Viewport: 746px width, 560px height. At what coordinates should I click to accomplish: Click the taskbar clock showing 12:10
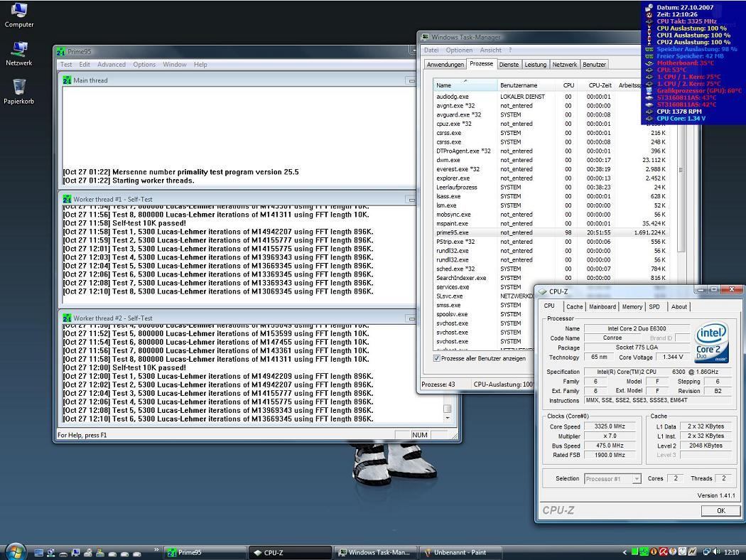pos(731,552)
